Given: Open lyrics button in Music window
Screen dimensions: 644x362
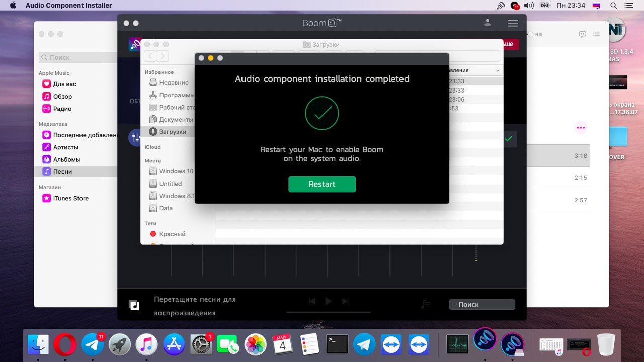Looking at the screenshot, I should coord(582,34).
